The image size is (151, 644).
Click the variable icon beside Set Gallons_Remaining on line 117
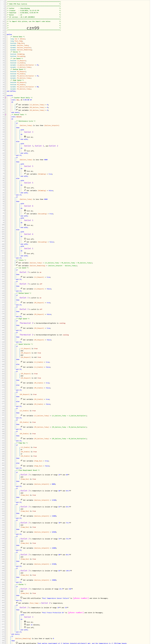17,265
